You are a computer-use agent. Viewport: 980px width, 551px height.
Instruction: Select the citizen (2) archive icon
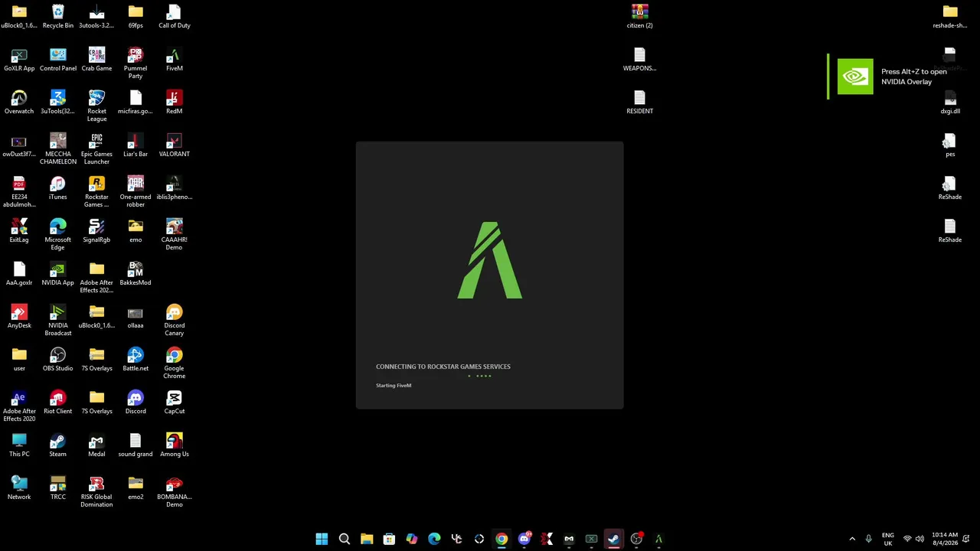pos(640,16)
